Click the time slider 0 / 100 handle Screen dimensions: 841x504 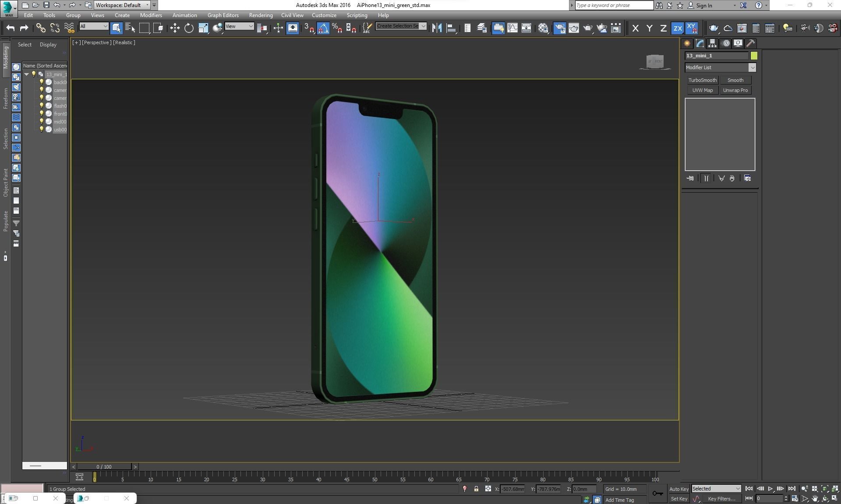coord(104,467)
